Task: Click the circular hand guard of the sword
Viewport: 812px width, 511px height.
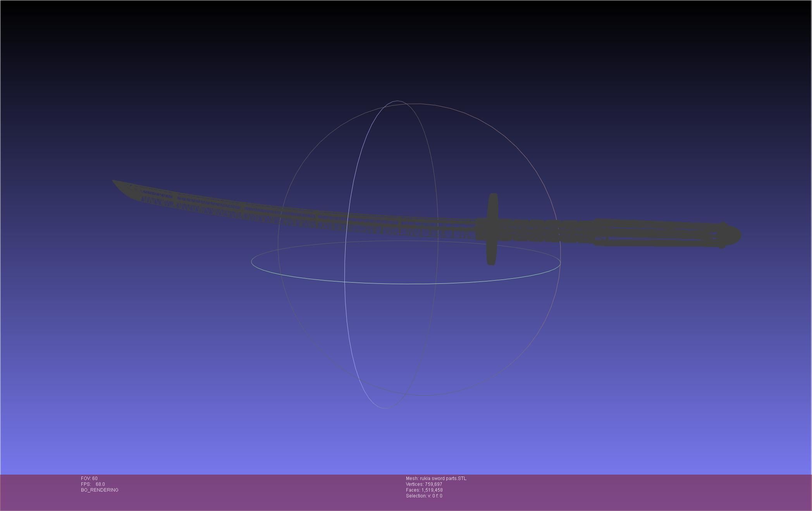Action: click(492, 229)
